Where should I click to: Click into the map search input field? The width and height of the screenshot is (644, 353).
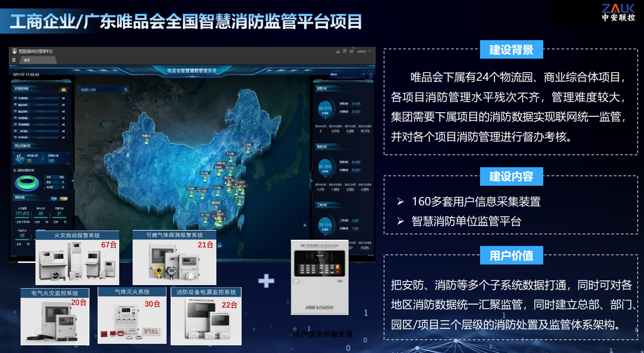pos(99,90)
